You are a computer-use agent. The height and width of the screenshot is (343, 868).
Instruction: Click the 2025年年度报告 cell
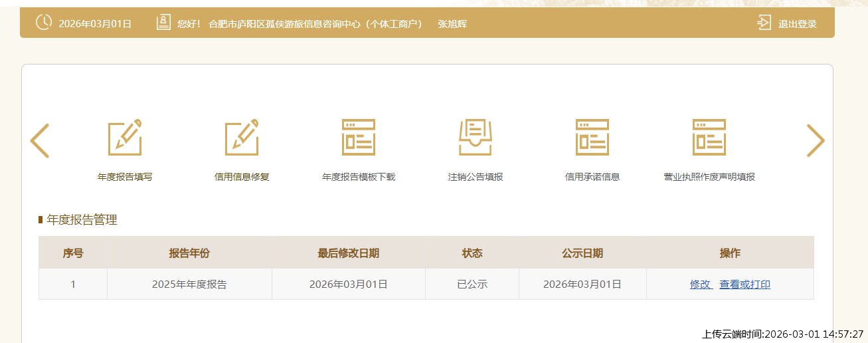tap(189, 285)
